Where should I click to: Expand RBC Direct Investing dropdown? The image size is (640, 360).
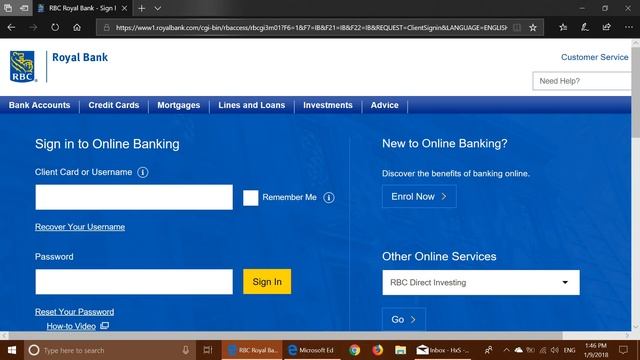481,282
